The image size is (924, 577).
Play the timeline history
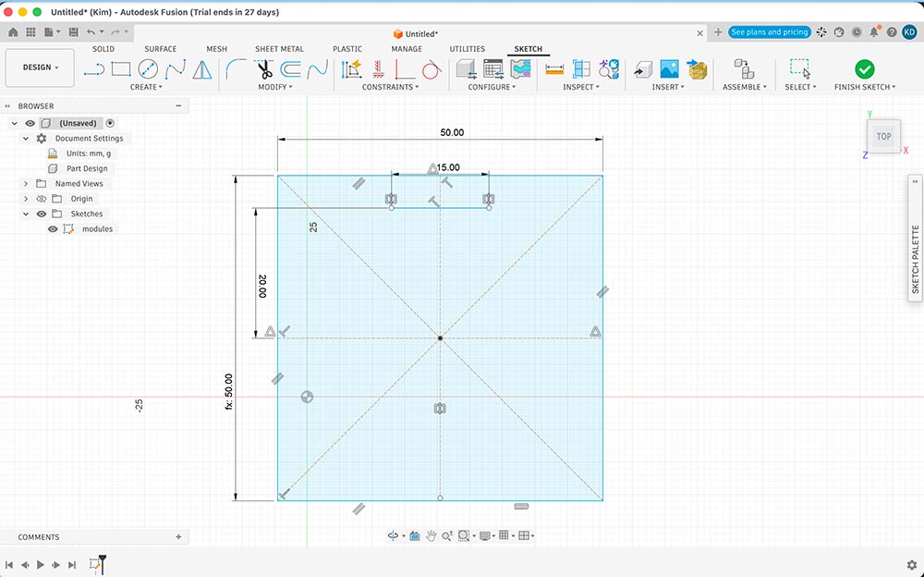[40, 565]
